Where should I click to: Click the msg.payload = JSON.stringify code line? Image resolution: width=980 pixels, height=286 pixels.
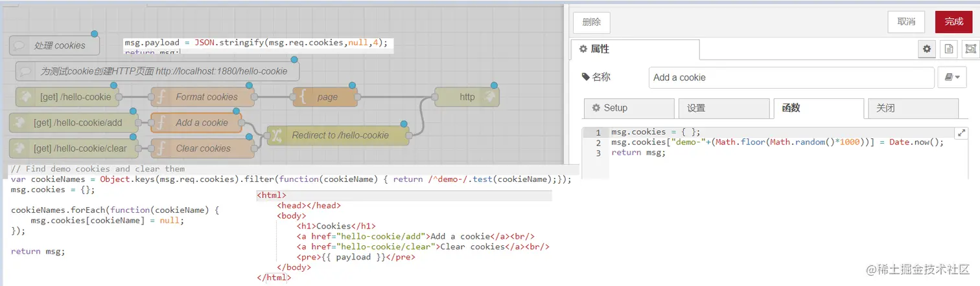coord(256,43)
